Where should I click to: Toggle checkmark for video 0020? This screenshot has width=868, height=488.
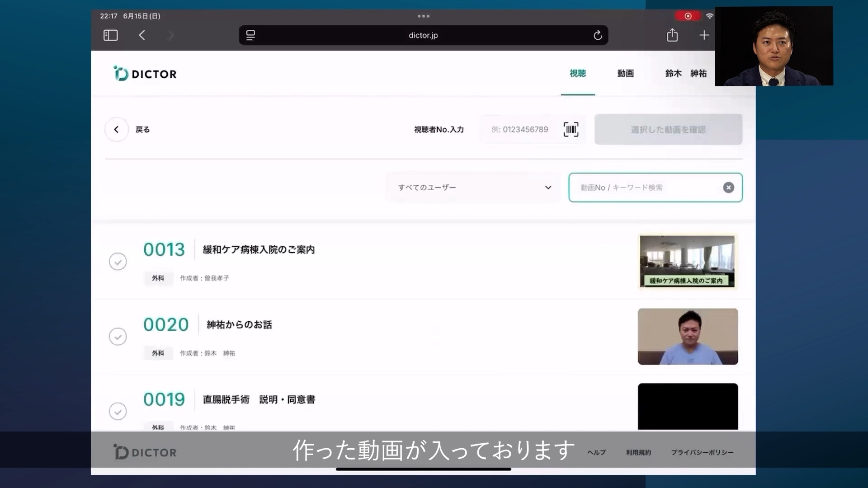(118, 337)
